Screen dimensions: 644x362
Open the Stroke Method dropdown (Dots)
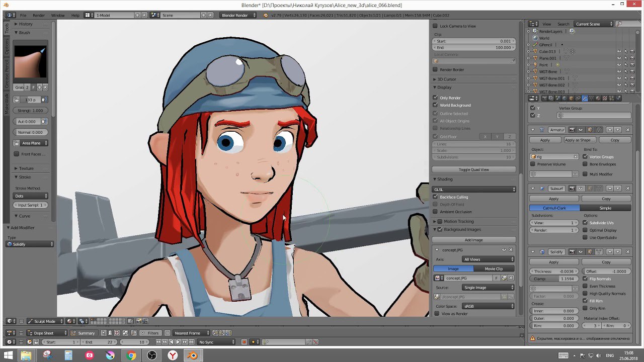(31, 196)
